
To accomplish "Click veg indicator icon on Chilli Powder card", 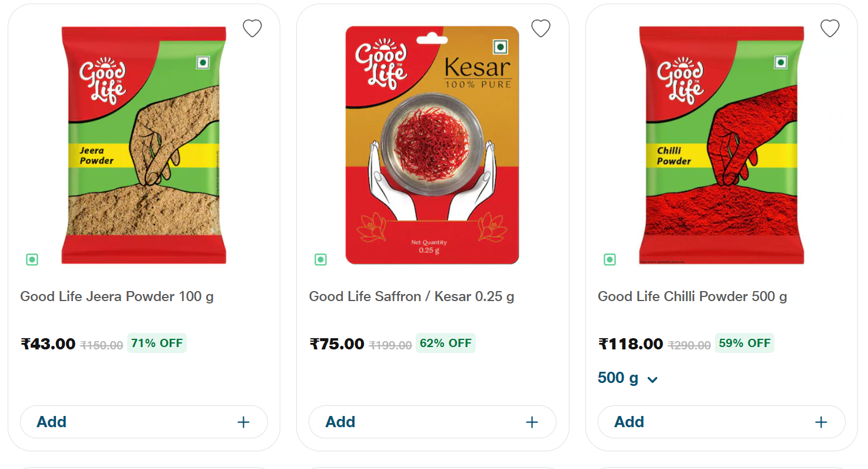I will coord(609,259).
